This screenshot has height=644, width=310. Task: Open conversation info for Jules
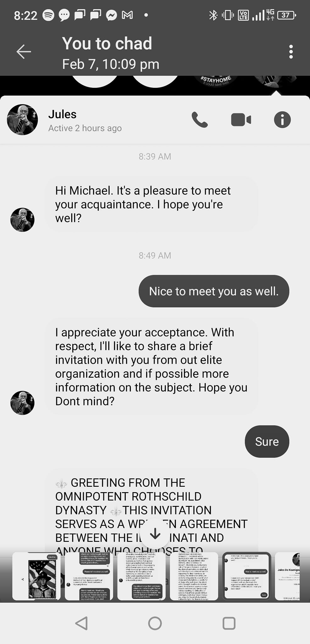[282, 120]
